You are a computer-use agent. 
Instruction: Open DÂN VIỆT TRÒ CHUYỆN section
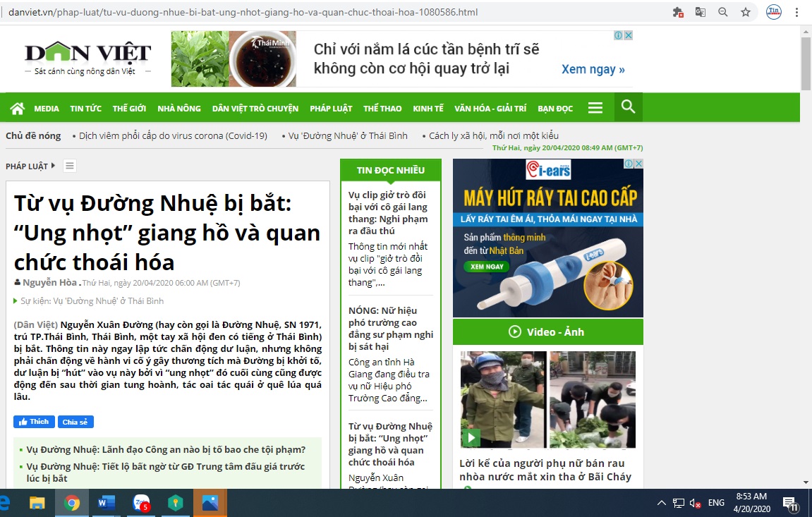(255, 108)
